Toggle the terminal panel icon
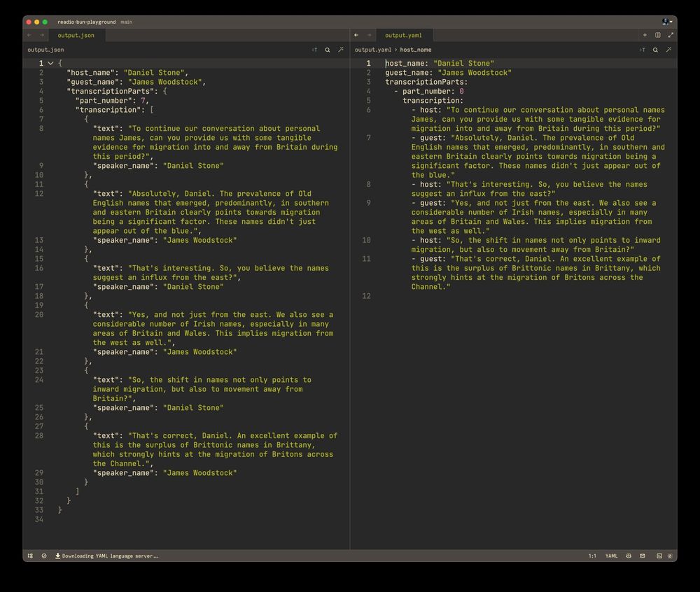 659,556
